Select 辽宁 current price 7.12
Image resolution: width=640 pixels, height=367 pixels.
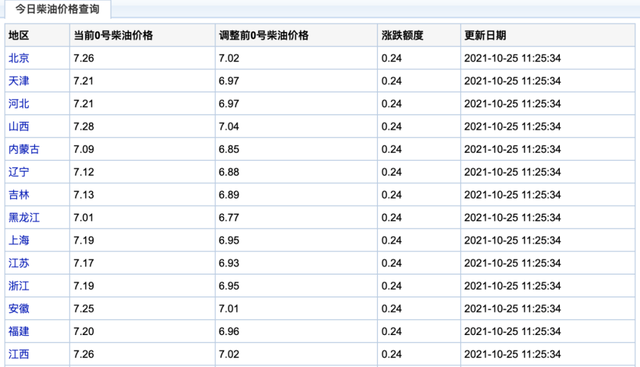click(84, 172)
